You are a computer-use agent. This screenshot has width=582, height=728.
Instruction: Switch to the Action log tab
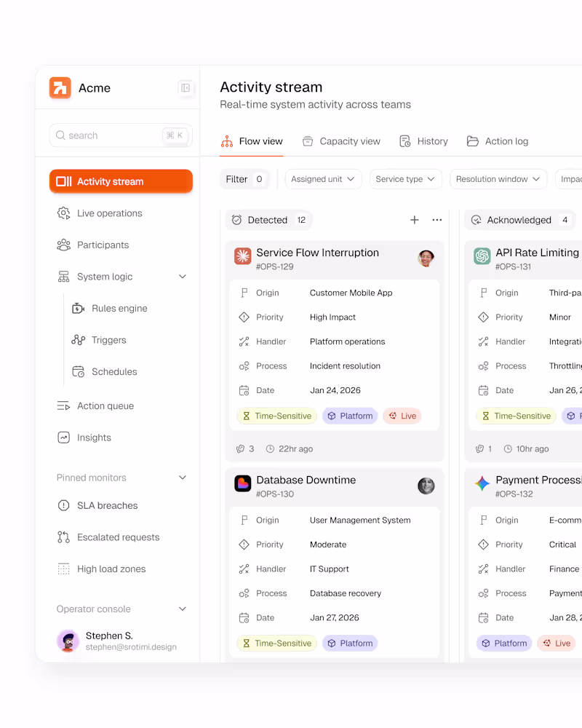pyautogui.click(x=498, y=141)
